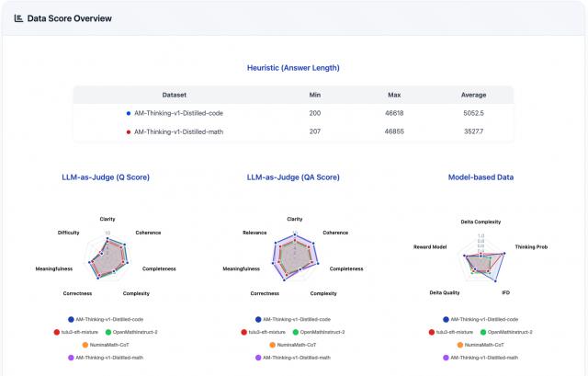Toggle the purple Distilled-math legend under Model-based Data
The image size is (588, 376).
coord(481,358)
